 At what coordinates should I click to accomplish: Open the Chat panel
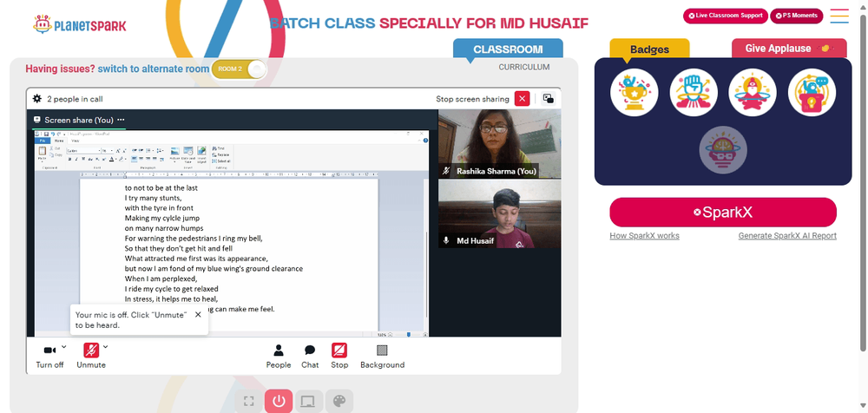coord(310,356)
